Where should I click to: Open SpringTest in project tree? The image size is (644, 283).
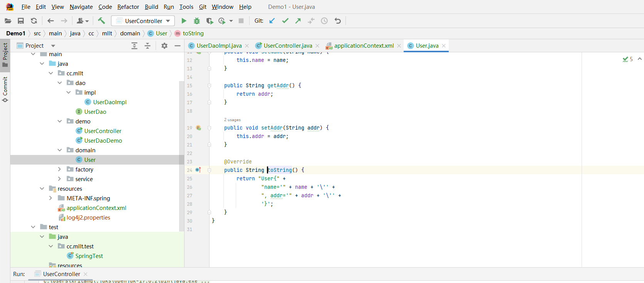(x=89, y=256)
